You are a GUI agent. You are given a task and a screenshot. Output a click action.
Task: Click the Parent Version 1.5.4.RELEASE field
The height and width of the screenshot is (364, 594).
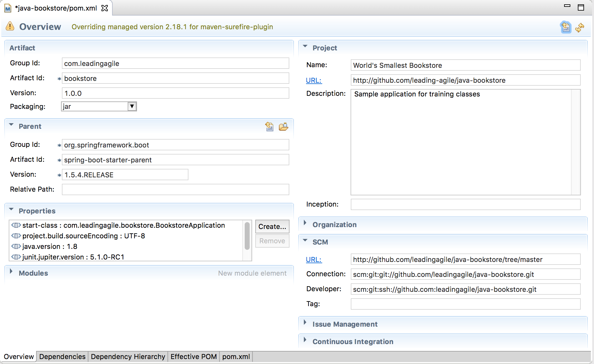tap(125, 175)
